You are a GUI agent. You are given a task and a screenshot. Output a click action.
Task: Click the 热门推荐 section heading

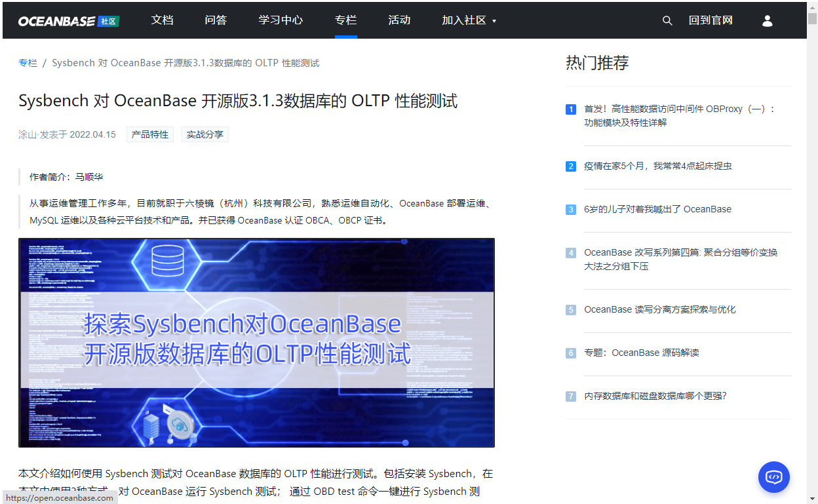pyautogui.click(x=597, y=63)
